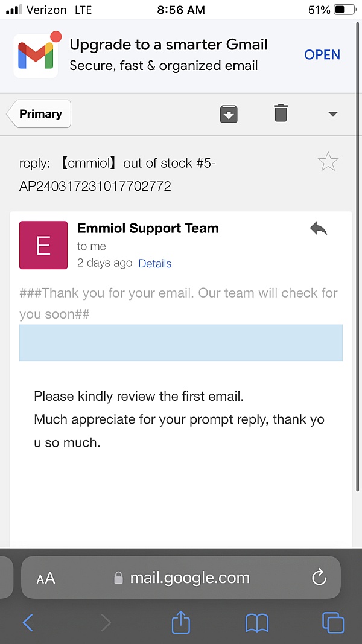Image resolution: width=362 pixels, height=644 pixels.
Task: Select the light blue highlighted block
Action: coord(181,343)
